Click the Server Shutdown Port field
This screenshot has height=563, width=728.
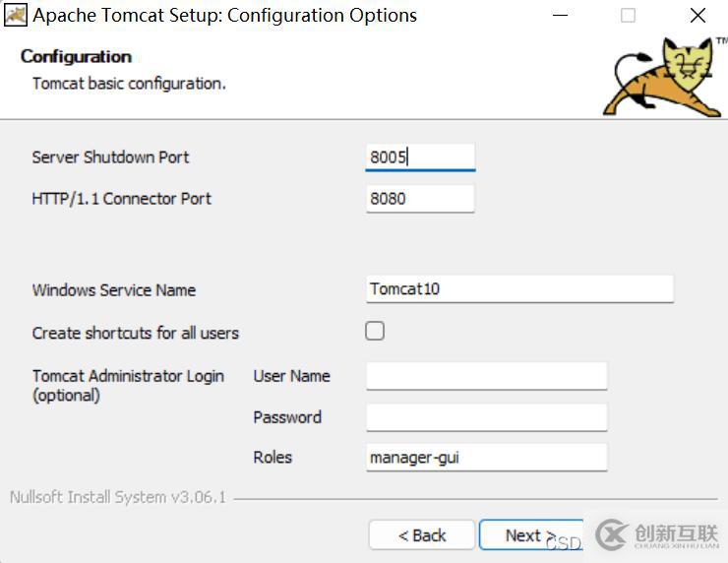[420, 157]
